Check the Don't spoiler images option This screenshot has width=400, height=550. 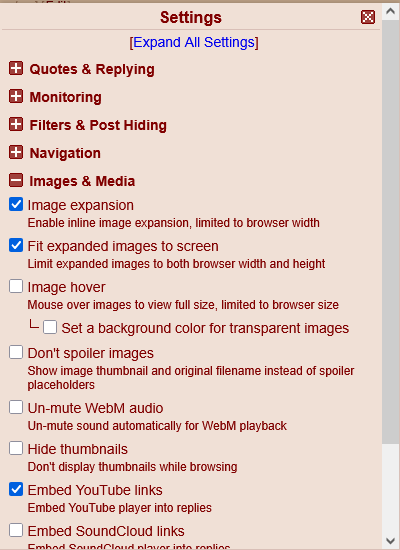[x=16, y=352]
